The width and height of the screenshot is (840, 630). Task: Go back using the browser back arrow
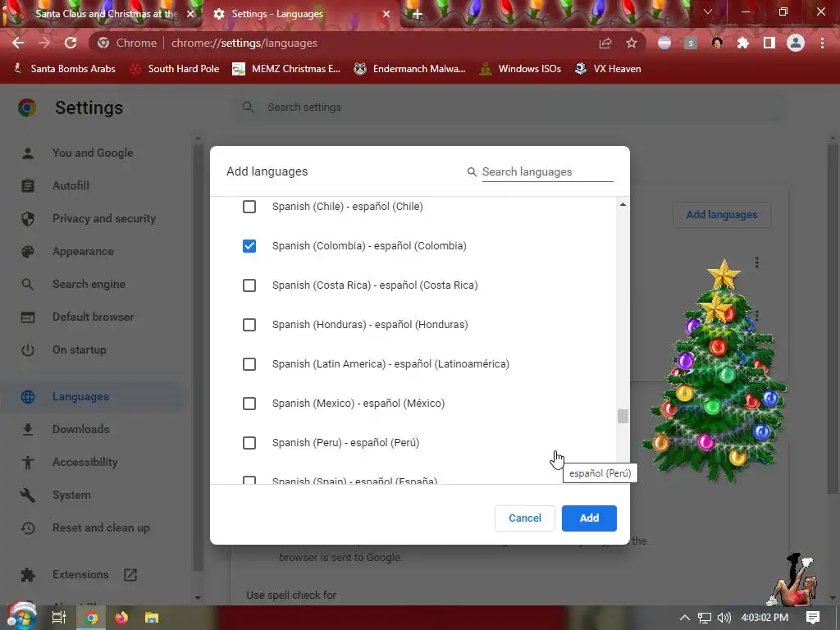tap(18, 43)
